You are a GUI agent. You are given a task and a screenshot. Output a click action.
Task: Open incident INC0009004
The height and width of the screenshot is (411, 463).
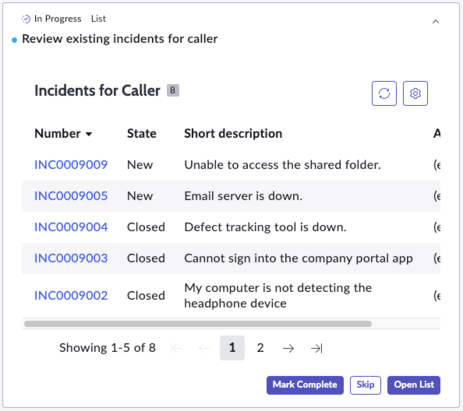[71, 227]
